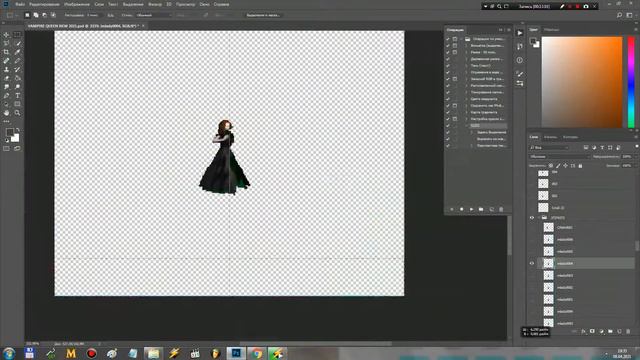Click the toolbar foreground color swatch

point(9,132)
